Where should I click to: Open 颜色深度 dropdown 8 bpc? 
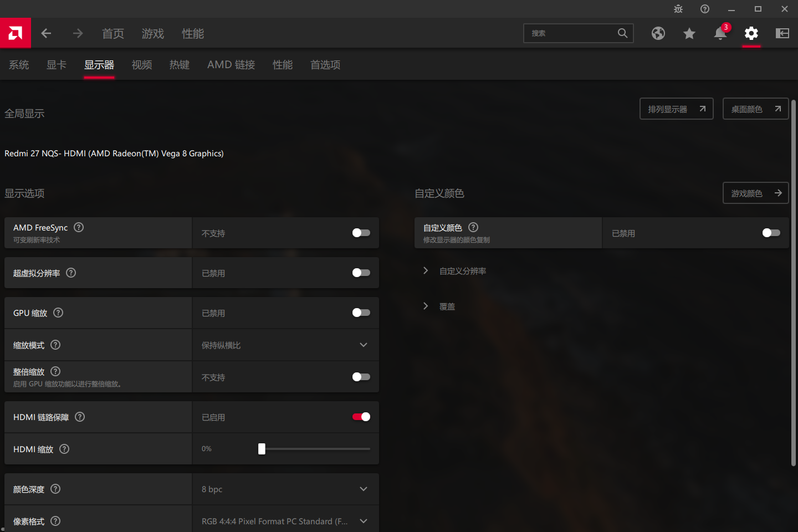coord(286,489)
